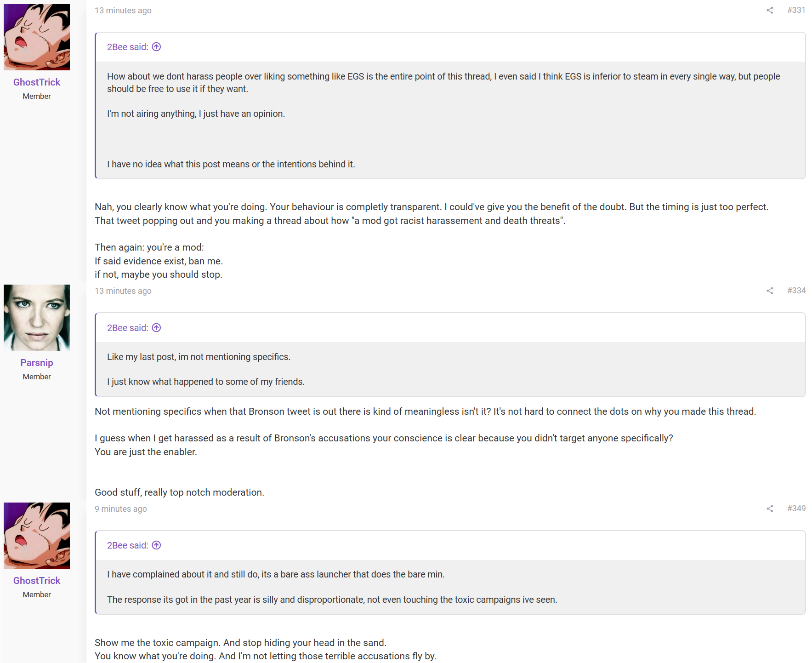Open post number #331 permalink

796,10
